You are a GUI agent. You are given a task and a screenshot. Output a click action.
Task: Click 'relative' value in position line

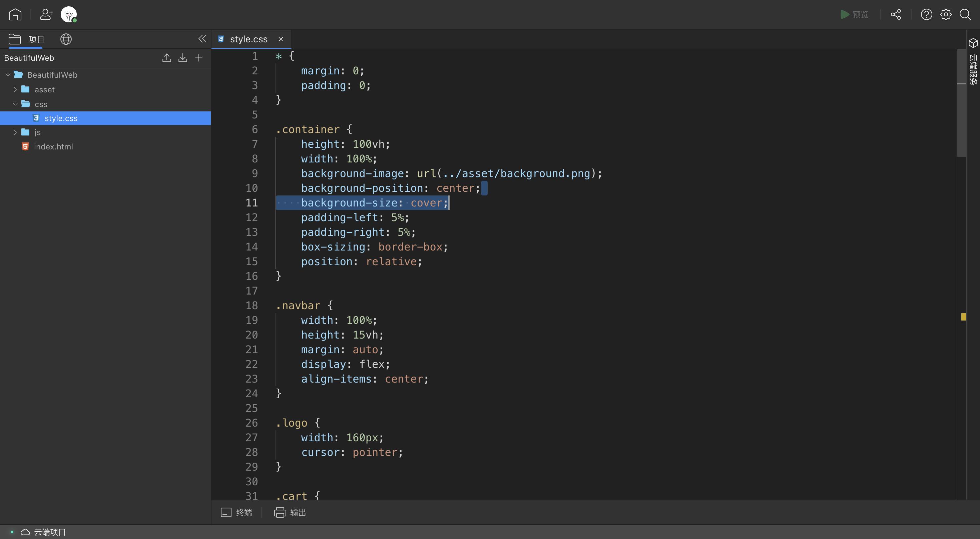[x=392, y=262]
